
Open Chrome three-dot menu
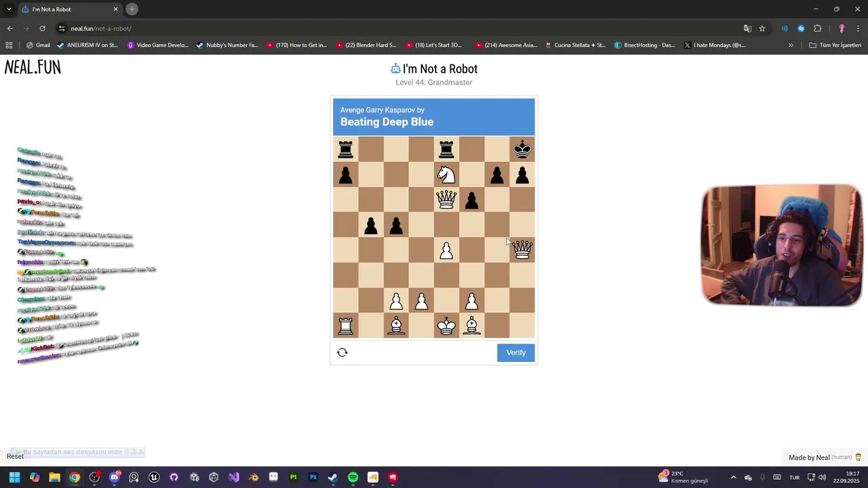click(859, 28)
